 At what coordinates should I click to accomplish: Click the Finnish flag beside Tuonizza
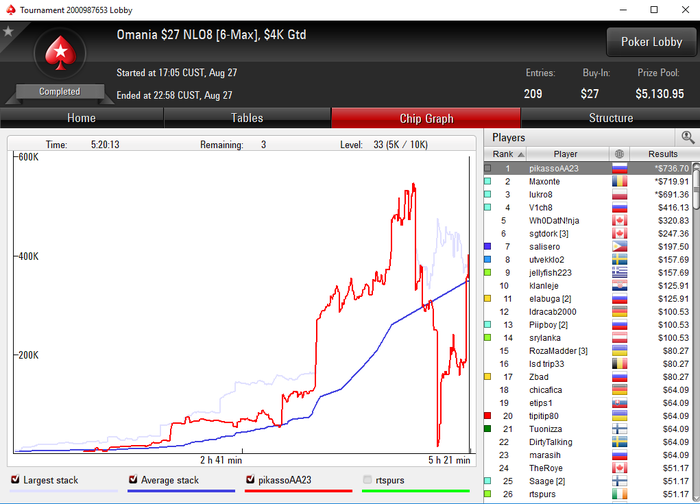point(620,429)
